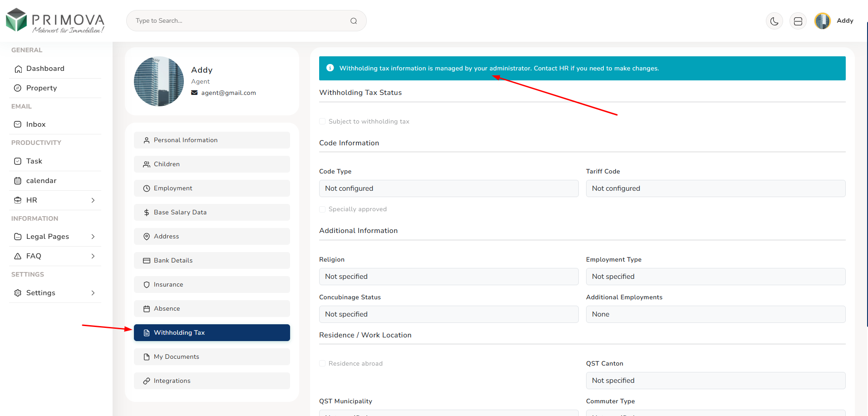Switch to the Bank Details tab
This screenshot has height=416, width=868.
pyautogui.click(x=212, y=261)
